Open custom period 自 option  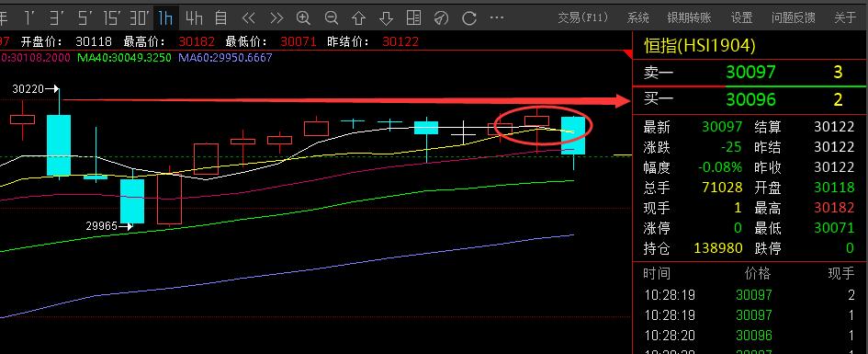click(x=221, y=17)
